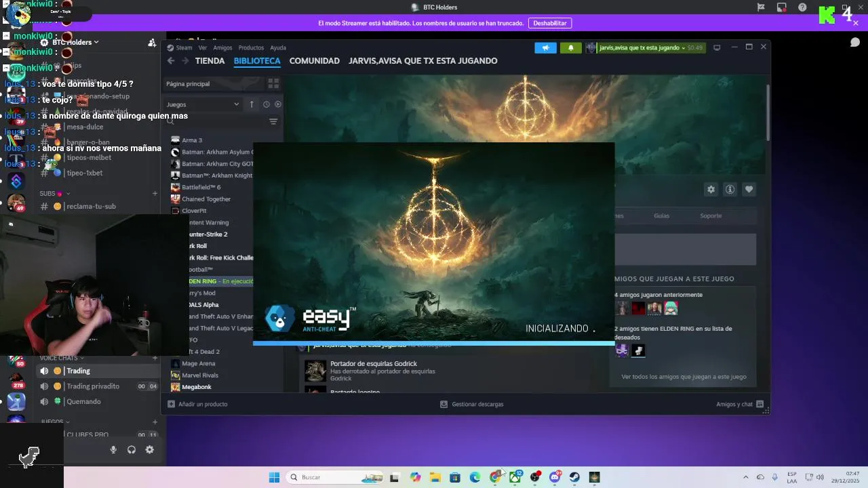Switch library to grid collections view icon
The width and height of the screenshot is (868, 488).
[x=273, y=83]
